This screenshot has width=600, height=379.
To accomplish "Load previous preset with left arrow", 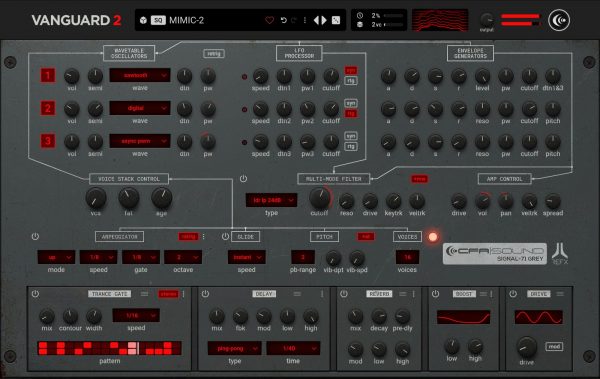I will [x=316, y=20].
